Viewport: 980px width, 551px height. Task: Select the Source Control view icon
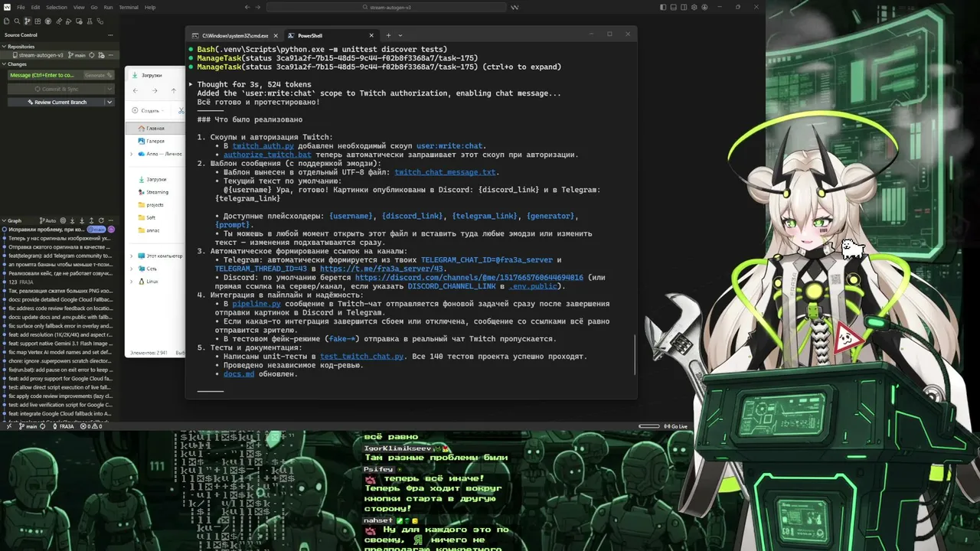click(x=28, y=21)
